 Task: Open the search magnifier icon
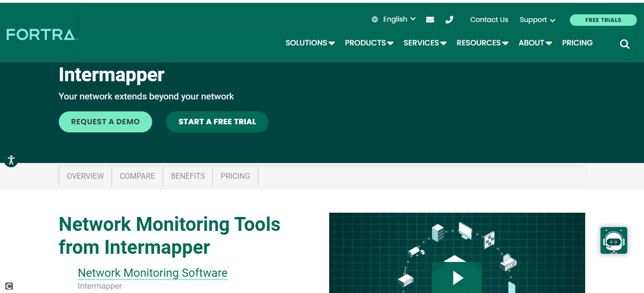pos(624,43)
